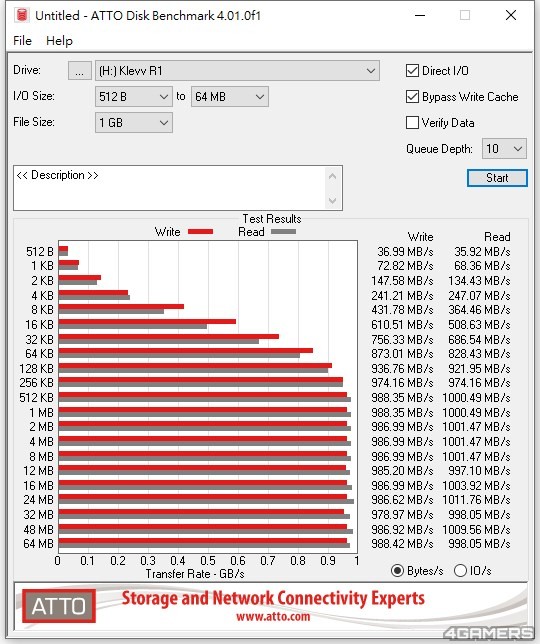Click the 1011.76 MB/s read result

point(476,500)
